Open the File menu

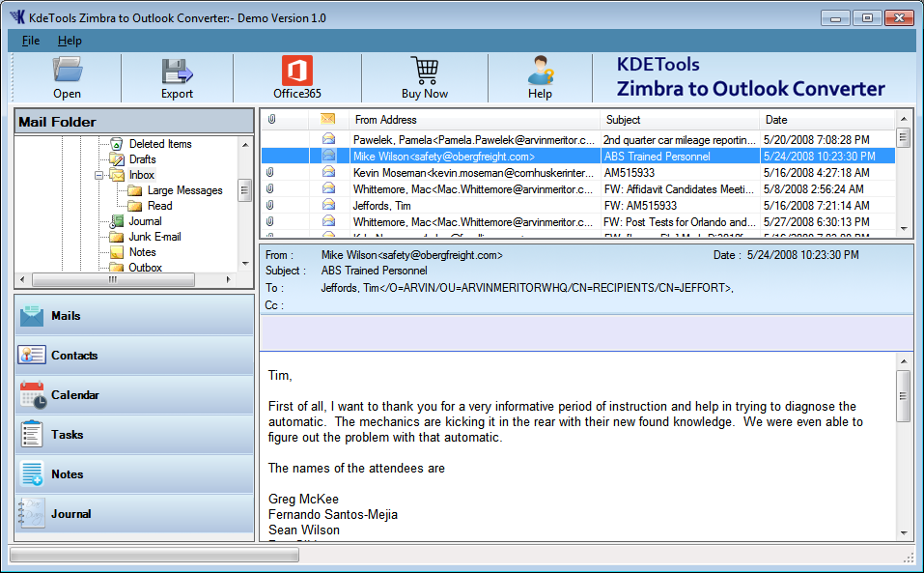[x=31, y=41]
